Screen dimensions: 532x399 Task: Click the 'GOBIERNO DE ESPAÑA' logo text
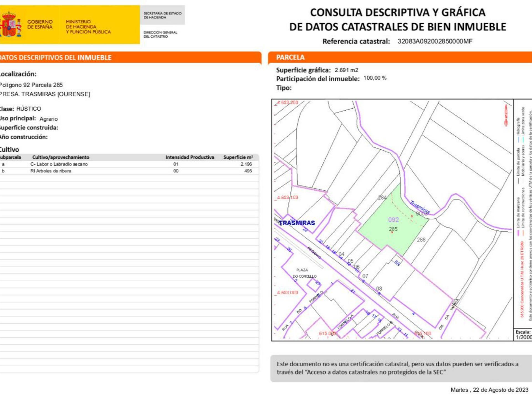[x=40, y=24]
